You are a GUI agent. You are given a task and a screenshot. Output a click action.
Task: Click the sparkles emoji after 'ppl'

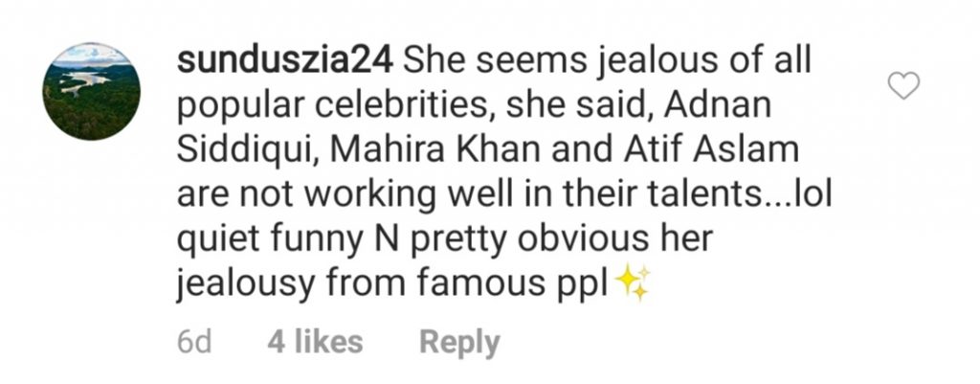(x=634, y=282)
